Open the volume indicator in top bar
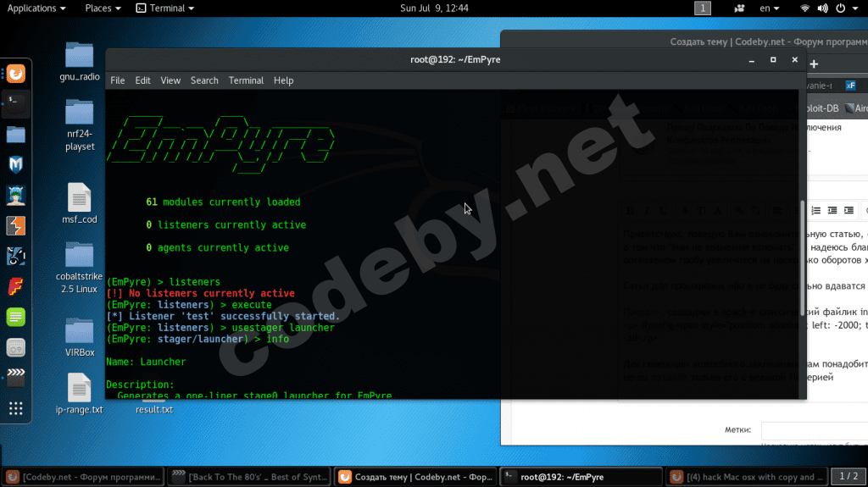 [x=822, y=8]
